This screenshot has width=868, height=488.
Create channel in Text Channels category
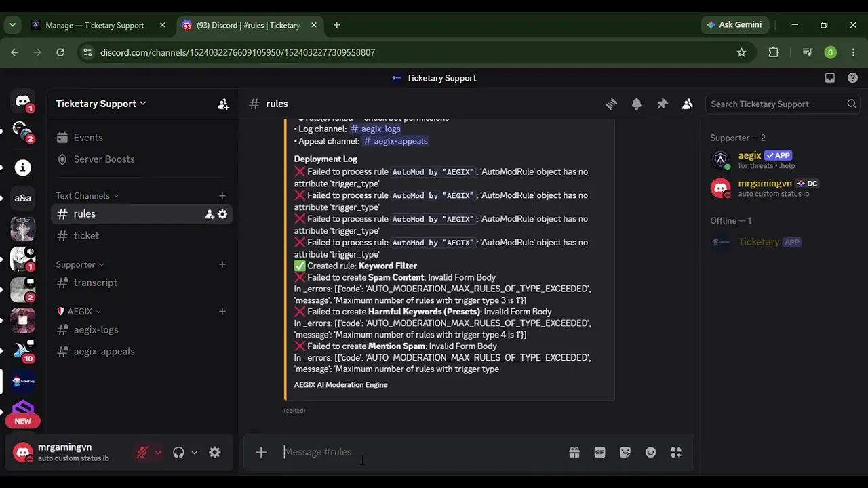coord(222,196)
